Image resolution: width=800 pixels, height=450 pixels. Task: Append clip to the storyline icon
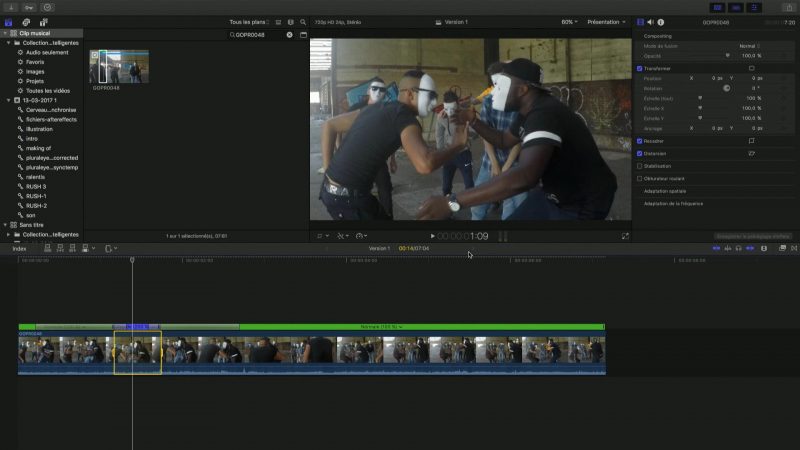click(72, 248)
